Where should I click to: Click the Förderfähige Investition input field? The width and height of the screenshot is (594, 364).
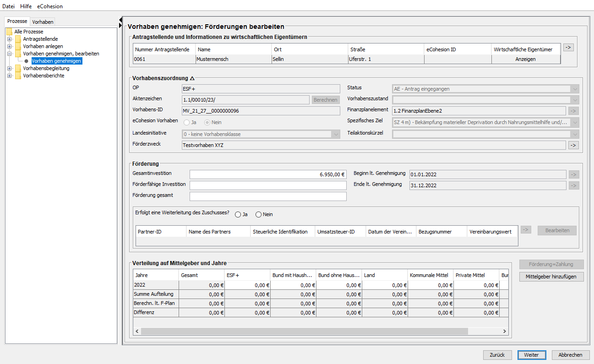pos(268,185)
